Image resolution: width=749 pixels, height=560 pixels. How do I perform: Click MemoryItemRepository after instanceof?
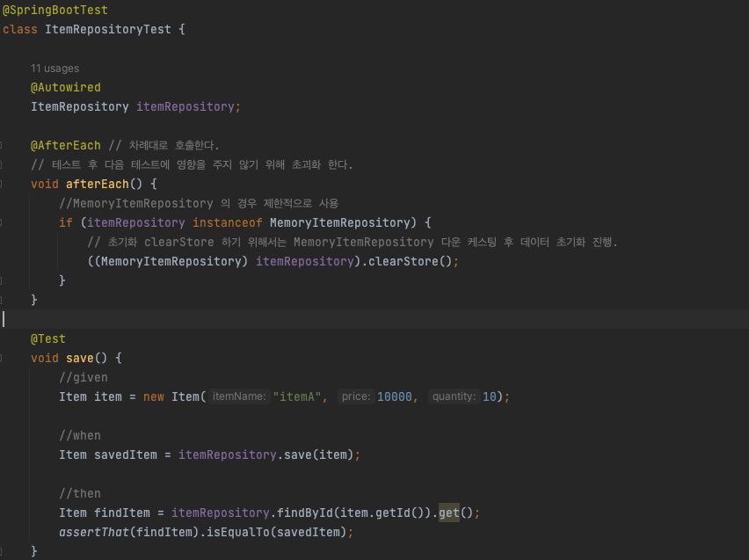coord(339,222)
